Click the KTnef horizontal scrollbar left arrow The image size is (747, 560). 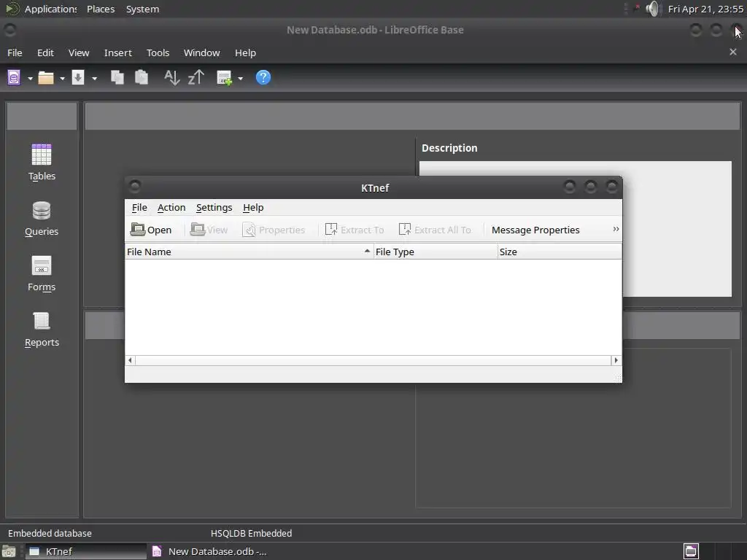[130, 360]
